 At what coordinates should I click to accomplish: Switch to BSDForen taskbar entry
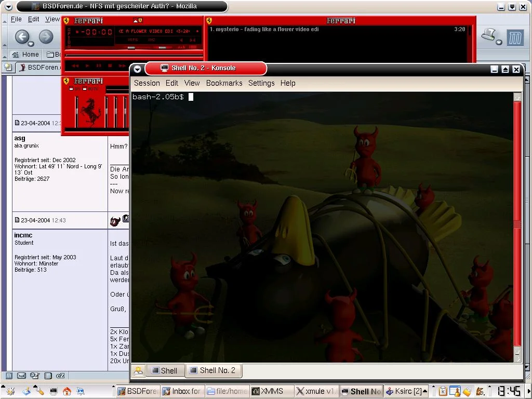137,391
